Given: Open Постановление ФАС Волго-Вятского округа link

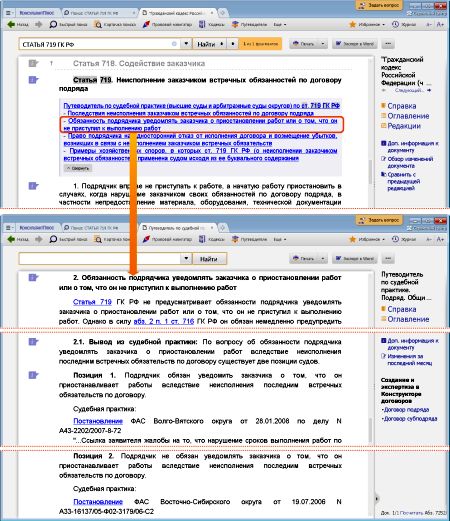Looking at the screenshot, I should (98, 421).
